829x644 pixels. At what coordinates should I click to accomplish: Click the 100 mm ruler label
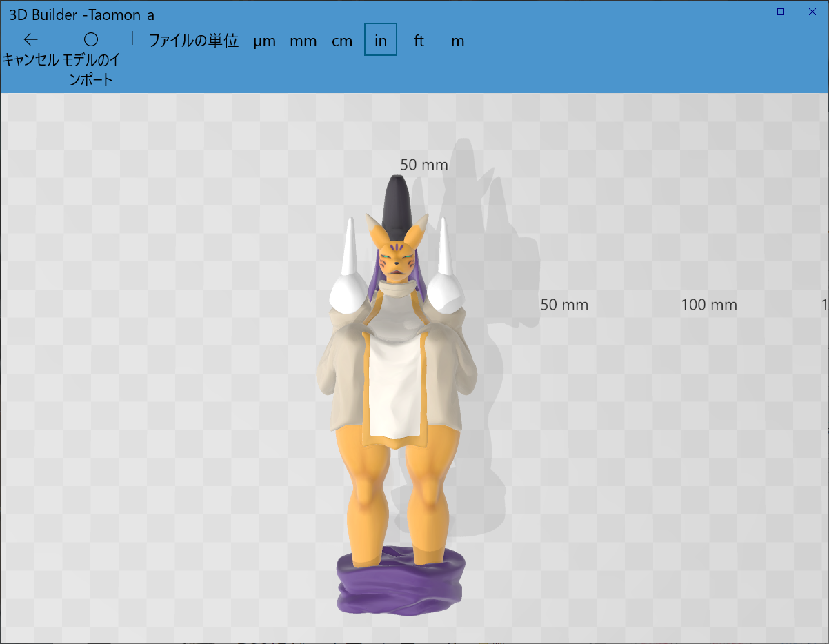click(x=709, y=305)
